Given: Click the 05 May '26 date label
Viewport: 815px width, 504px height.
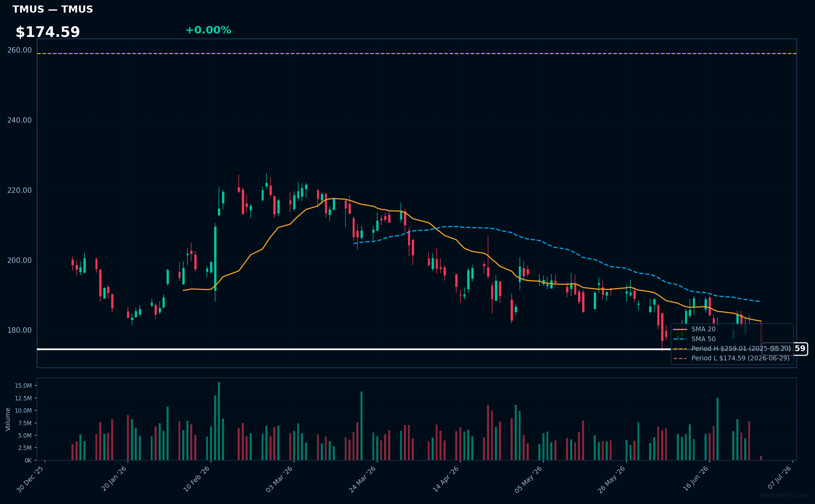Looking at the screenshot, I should coord(528,479).
